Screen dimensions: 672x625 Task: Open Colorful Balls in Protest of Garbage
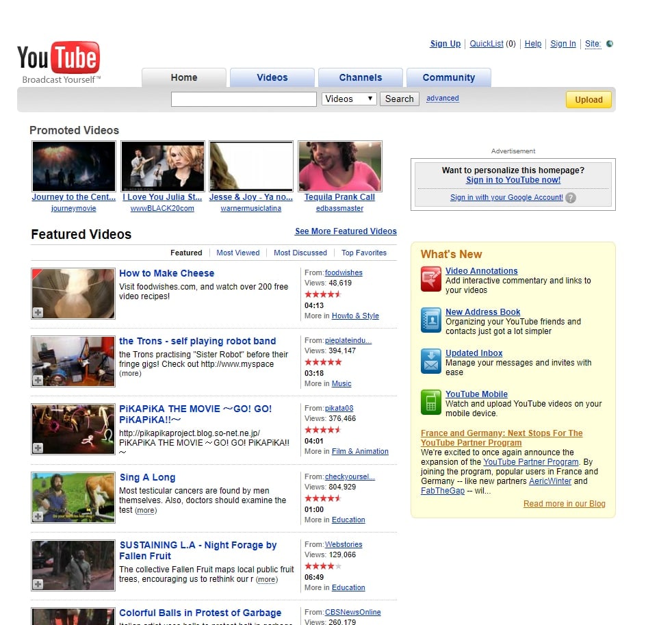click(x=200, y=613)
